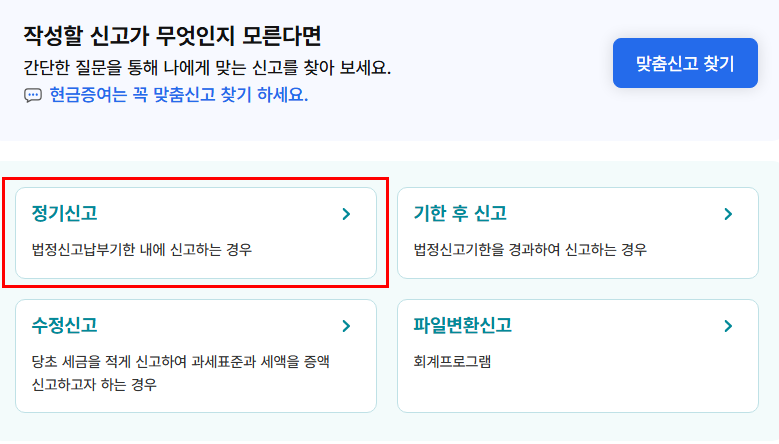Click the 회계프로그램 text

452,362
